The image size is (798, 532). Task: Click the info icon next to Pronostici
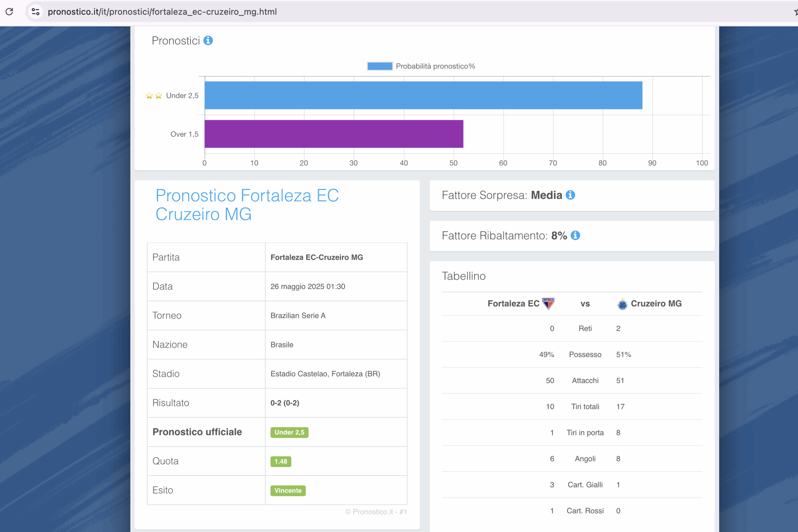tap(208, 40)
